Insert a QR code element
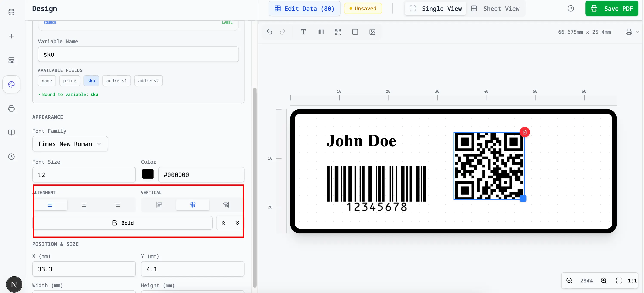The width and height of the screenshot is (644, 293). point(338,32)
